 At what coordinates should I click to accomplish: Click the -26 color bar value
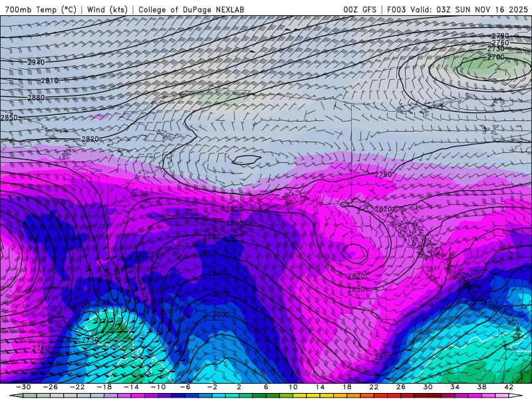coord(51,387)
